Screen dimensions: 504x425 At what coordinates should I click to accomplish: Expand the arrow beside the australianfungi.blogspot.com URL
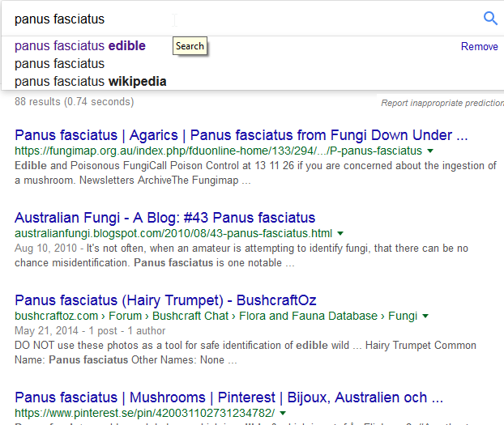pos(340,234)
